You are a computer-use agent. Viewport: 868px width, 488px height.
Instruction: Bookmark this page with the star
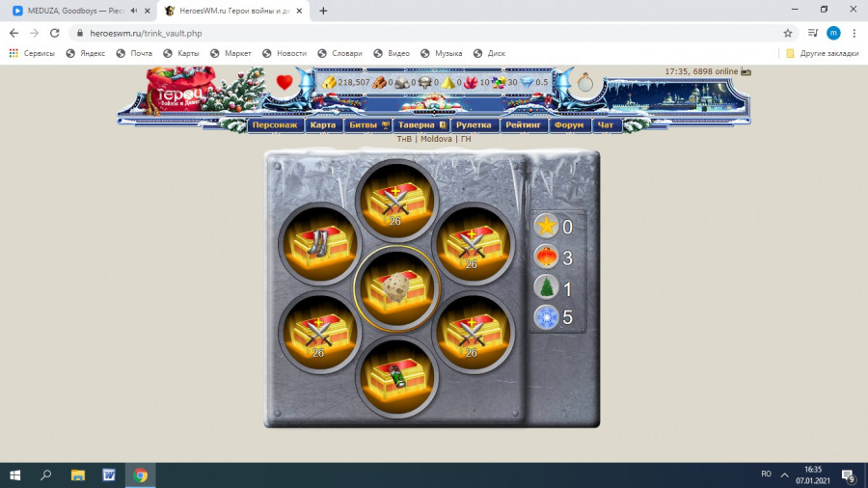pos(788,33)
